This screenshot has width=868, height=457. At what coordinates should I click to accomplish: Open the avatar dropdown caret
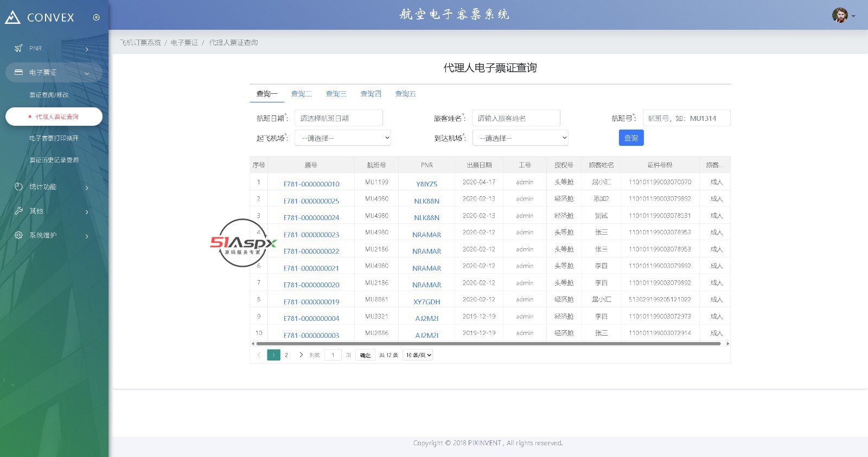[x=853, y=16]
